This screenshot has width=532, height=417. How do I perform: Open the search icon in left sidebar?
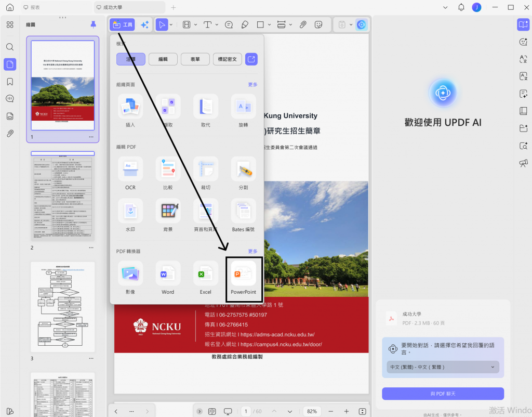pos(10,47)
